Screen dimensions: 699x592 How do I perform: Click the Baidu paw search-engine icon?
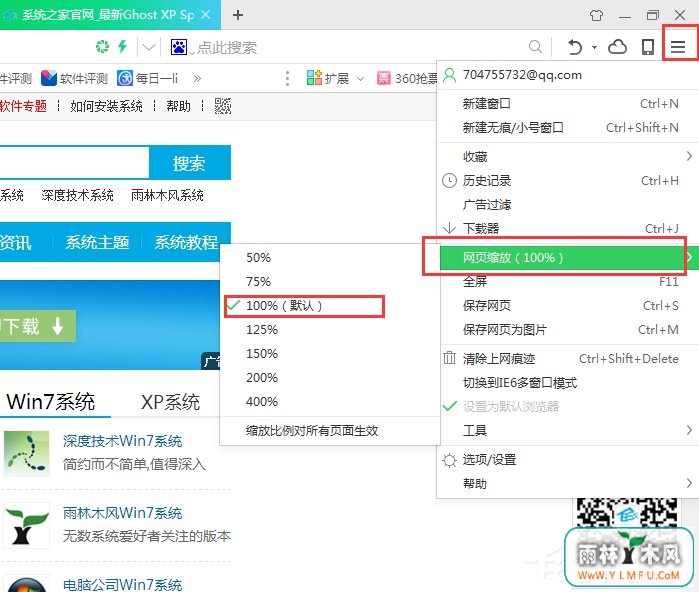tap(179, 46)
